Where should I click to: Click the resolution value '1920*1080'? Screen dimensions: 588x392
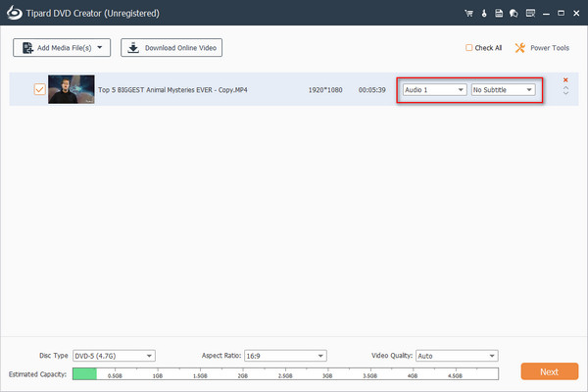(x=325, y=90)
